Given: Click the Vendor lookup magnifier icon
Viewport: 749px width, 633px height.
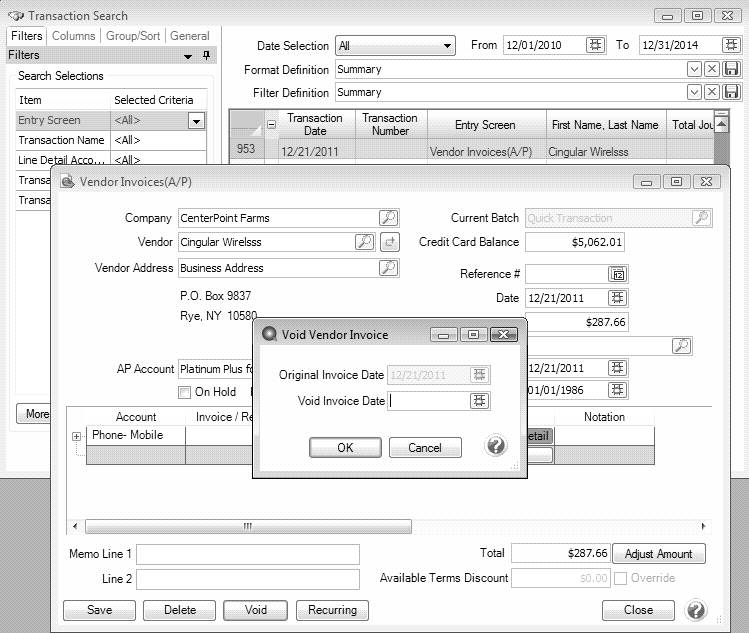Looking at the screenshot, I should pyautogui.click(x=366, y=242).
